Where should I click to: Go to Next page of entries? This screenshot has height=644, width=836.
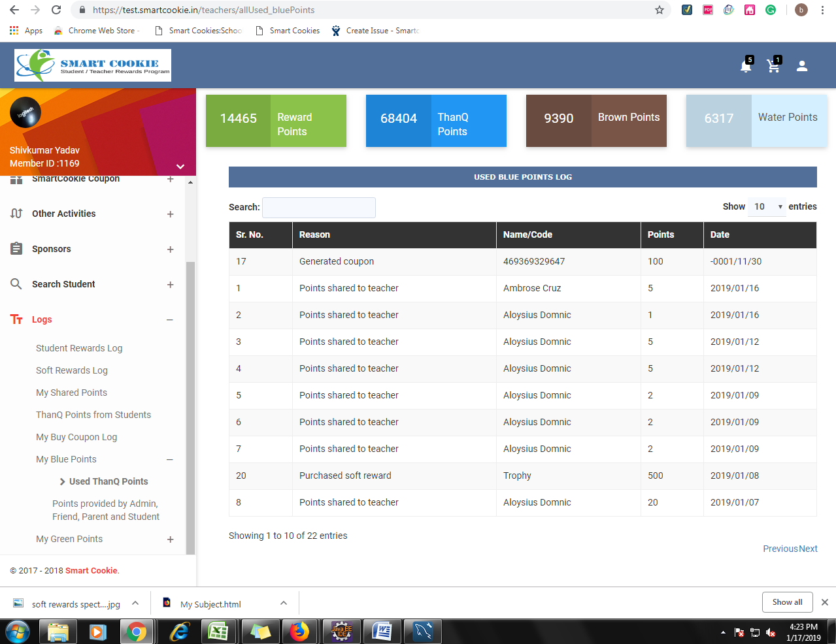[808, 549]
